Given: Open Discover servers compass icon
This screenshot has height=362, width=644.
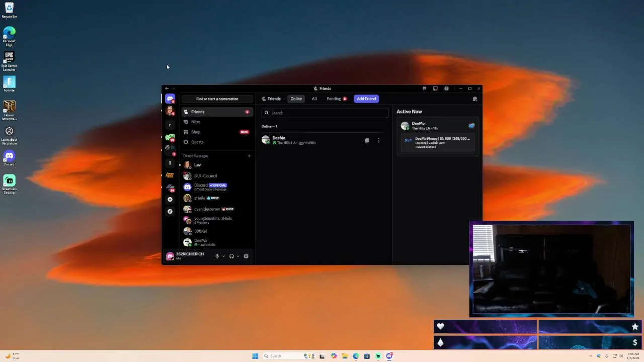Looking at the screenshot, I should tap(170, 211).
